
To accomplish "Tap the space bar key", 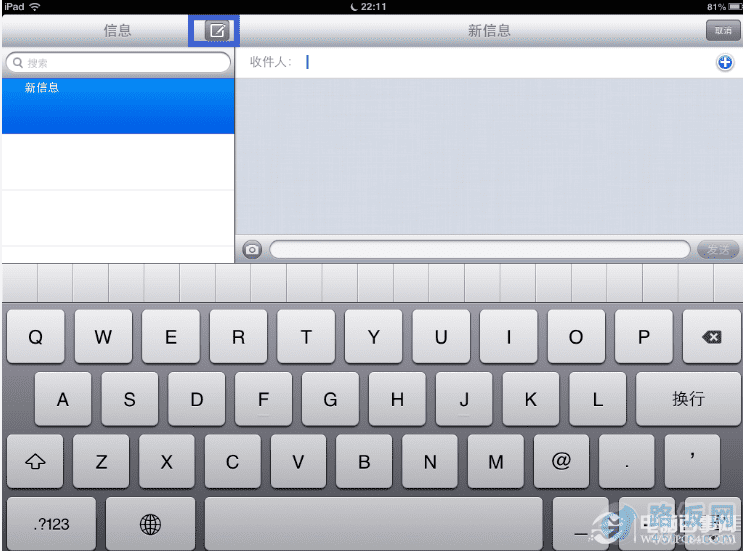I will [373, 524].
